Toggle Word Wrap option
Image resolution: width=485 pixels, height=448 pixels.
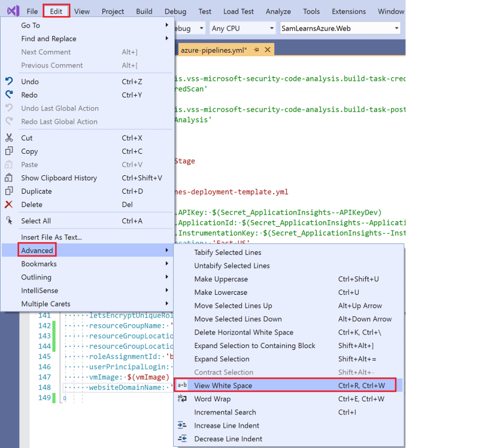[289, 398]
